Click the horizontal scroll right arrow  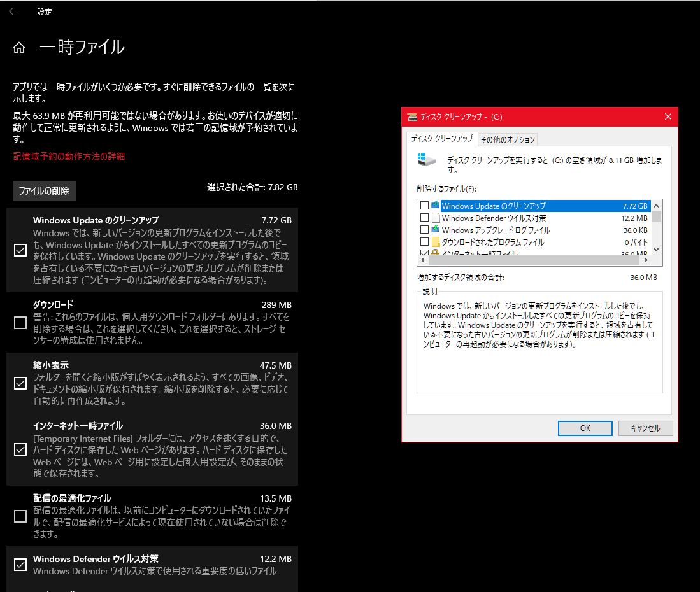pos(645,260)
